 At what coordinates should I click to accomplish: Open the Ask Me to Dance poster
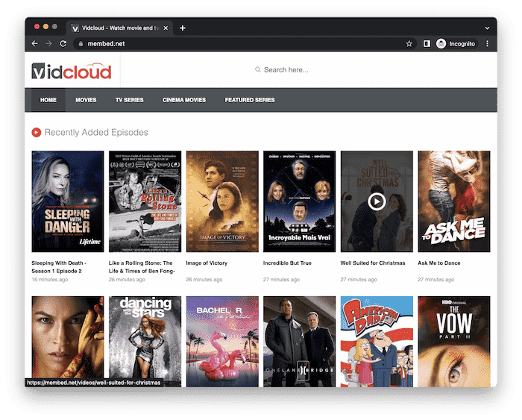click(454, 201)
